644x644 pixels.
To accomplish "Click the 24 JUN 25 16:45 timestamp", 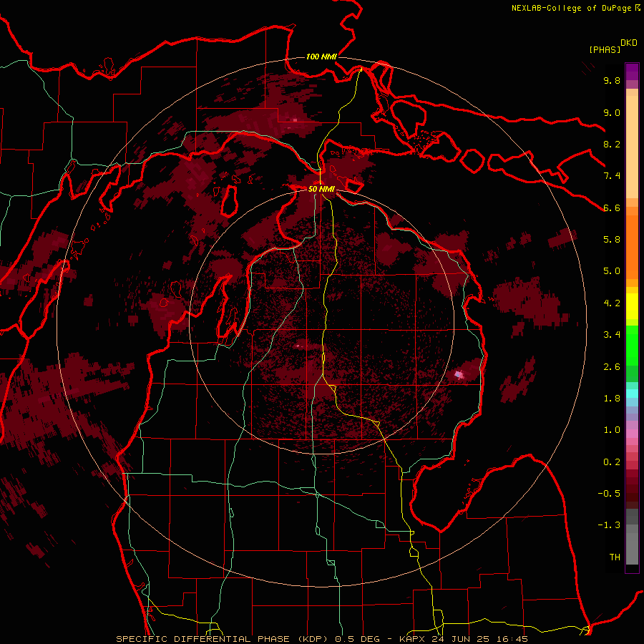I will click(479, 639).
